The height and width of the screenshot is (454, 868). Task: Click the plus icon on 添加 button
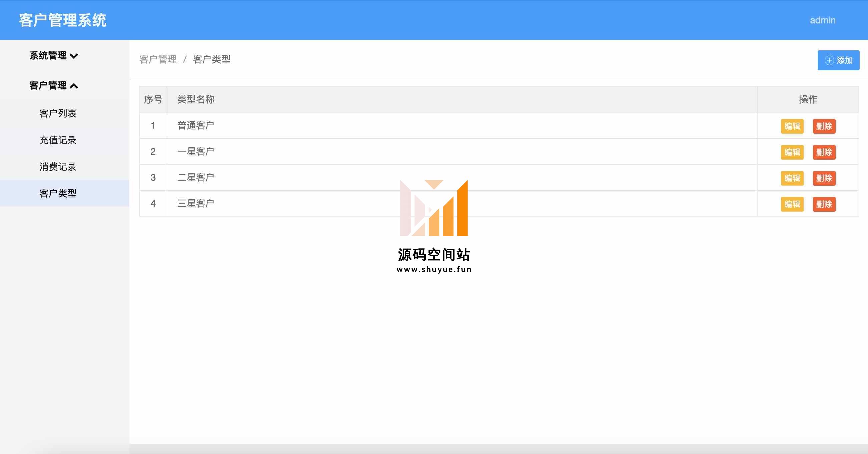[829, 60]
